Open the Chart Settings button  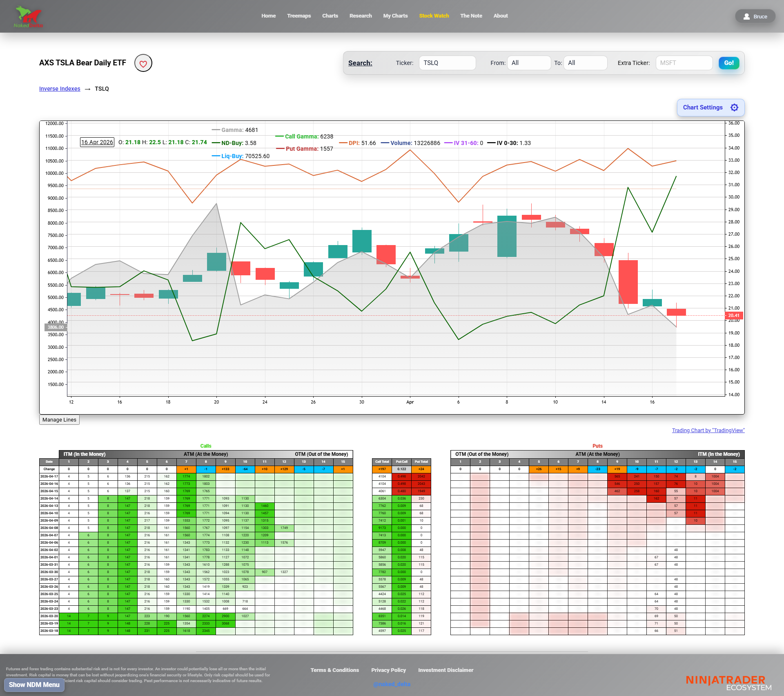[x=710, y=107]
